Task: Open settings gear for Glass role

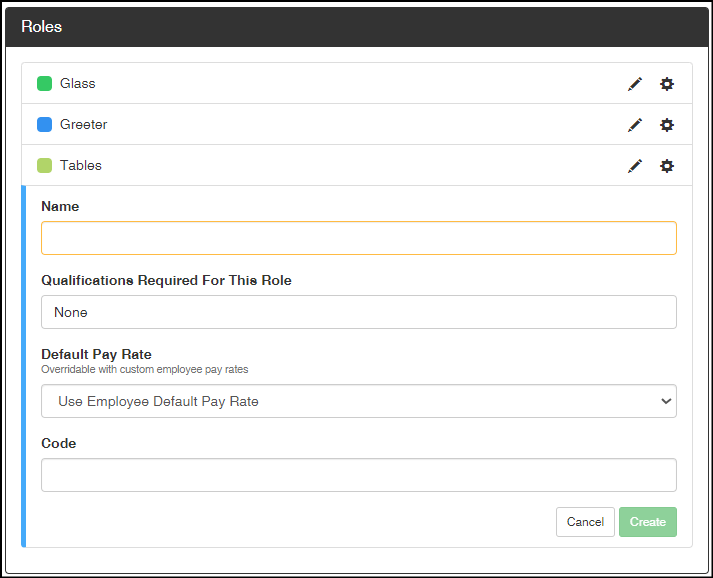Action: pos(667,84)
